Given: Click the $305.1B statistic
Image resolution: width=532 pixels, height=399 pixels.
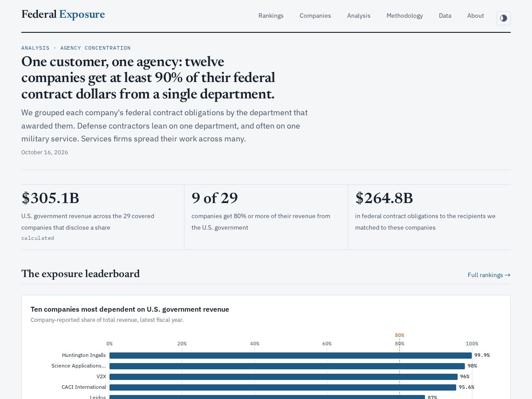Looking at the screenshot, I should tap(50, 198).
